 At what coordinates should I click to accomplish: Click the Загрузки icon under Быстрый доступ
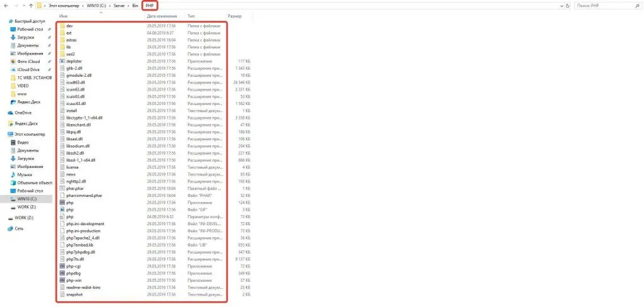(13, 37)
